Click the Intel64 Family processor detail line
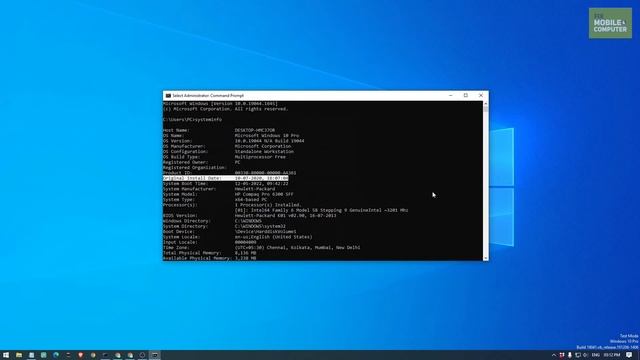This screenshot has height=360, width=640. tap(321, 210)
